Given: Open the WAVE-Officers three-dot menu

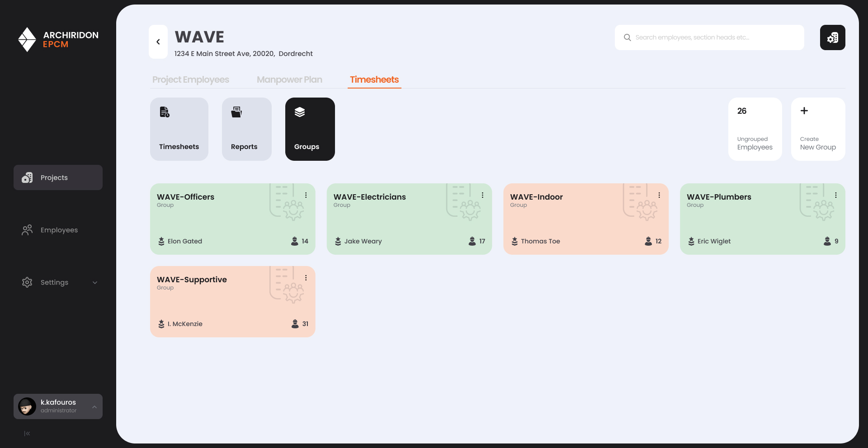Looking at the screenshot, I should point(306,195).
